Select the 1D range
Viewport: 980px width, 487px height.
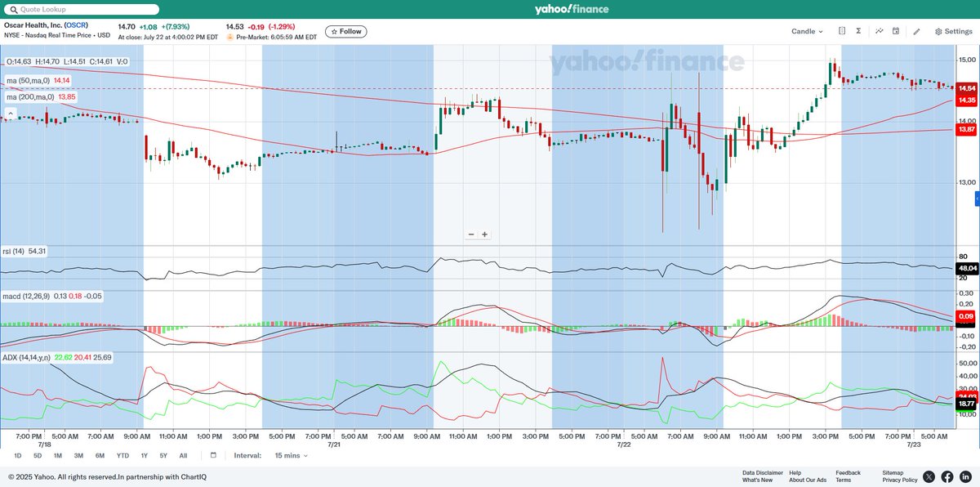pos(18,455)
